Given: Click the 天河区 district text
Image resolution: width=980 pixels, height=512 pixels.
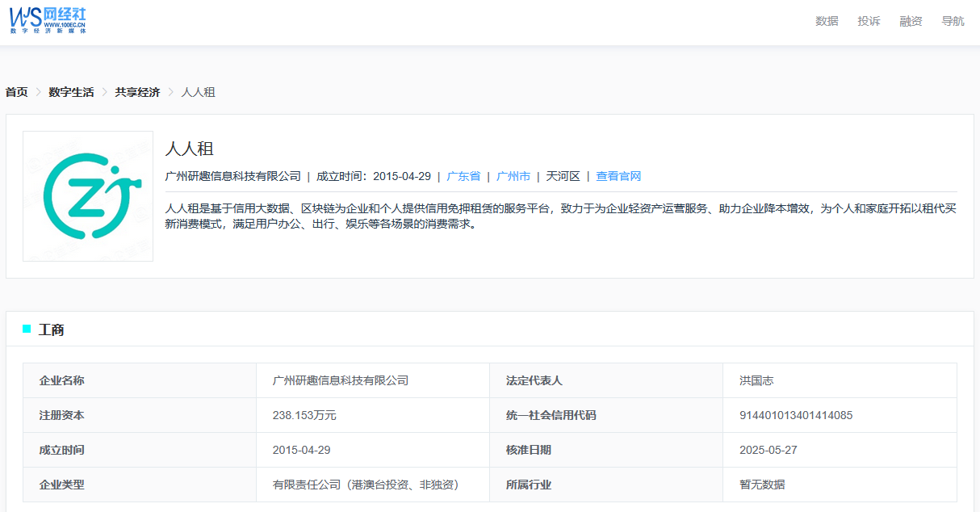Looking at the screenshot, I should point(563,176).
